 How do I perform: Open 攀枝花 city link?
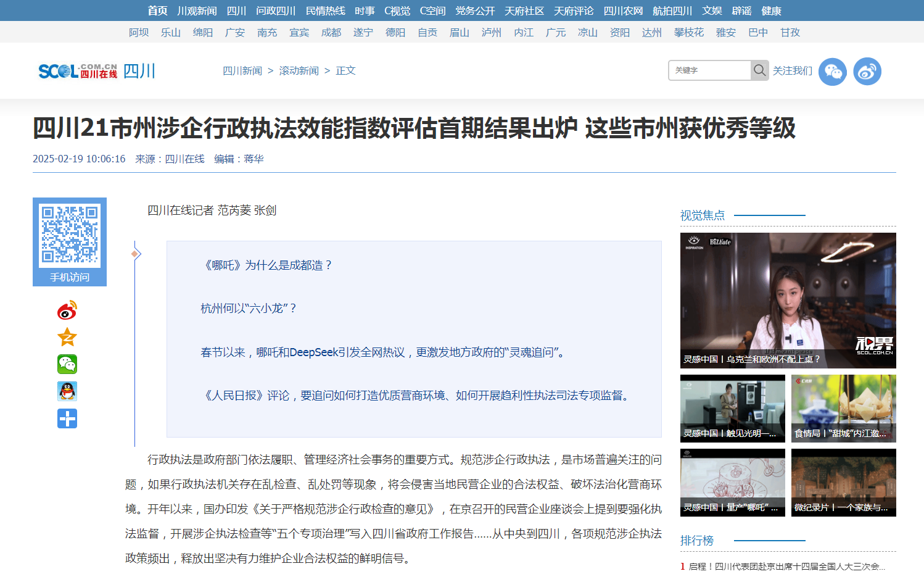[688, 32]
